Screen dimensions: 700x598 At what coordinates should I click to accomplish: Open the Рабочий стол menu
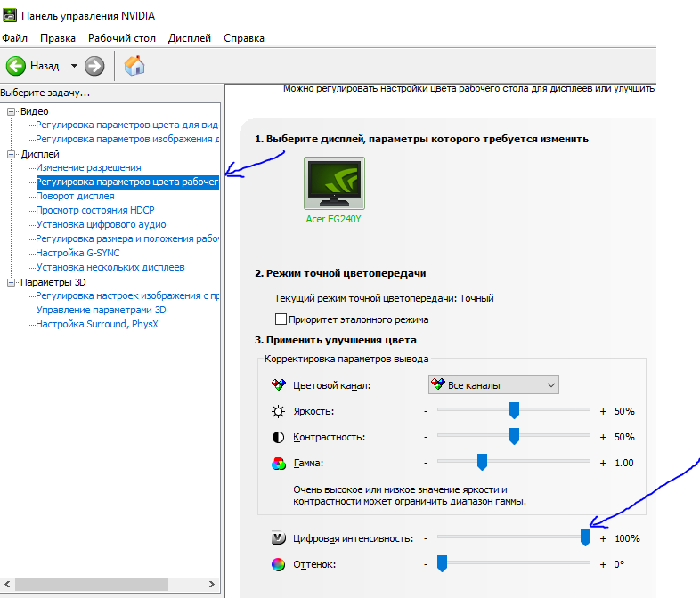tap(122, 38)
